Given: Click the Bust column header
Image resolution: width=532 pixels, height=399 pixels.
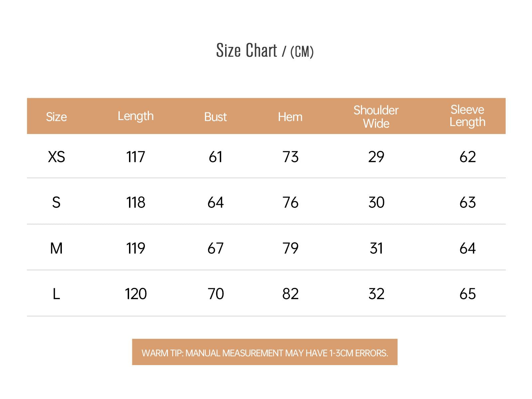Looking at the screenshot, I should coord(215,117).
